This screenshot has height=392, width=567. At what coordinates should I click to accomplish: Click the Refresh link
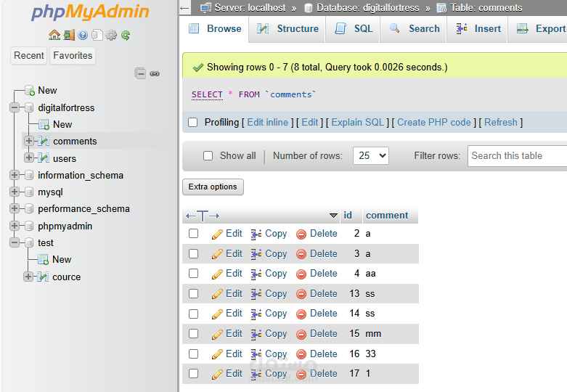coord(501,123)
